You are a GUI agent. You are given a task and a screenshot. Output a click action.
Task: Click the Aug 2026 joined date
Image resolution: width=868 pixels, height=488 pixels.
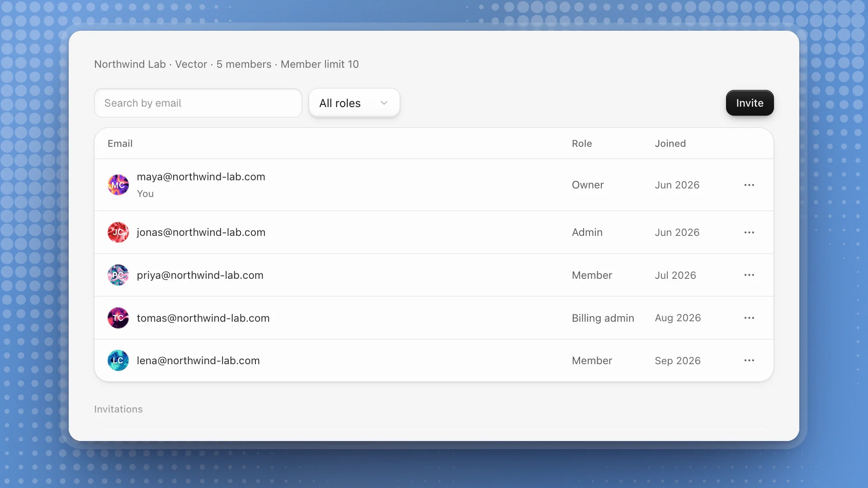pos(678,318)
